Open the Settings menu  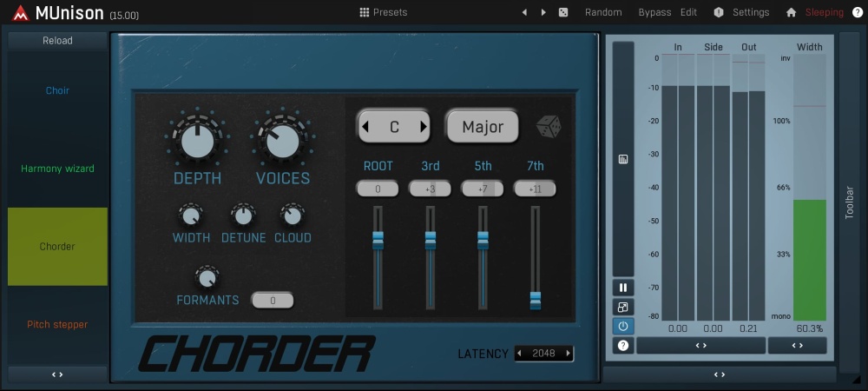click(x=751, y=12)
